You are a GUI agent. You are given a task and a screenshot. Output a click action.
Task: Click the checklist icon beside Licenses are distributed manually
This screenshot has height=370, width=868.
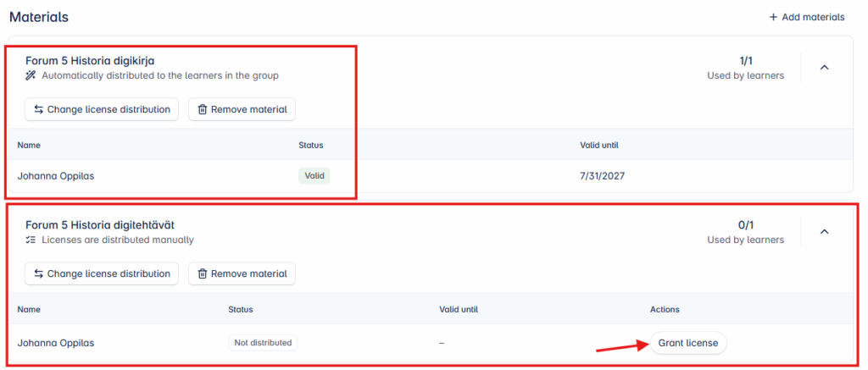tap(31, 240)
